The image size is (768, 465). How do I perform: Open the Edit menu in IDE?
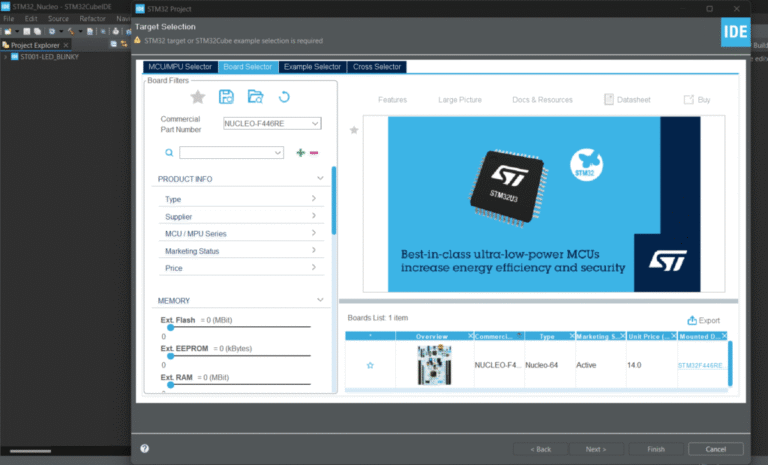pos(31,19)
